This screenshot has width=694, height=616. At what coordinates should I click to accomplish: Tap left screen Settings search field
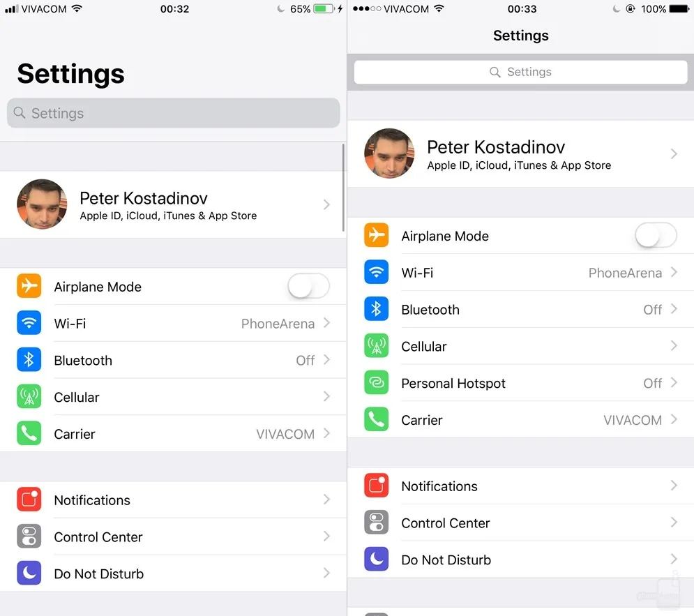pyautogui.click(x=174, y=113)
